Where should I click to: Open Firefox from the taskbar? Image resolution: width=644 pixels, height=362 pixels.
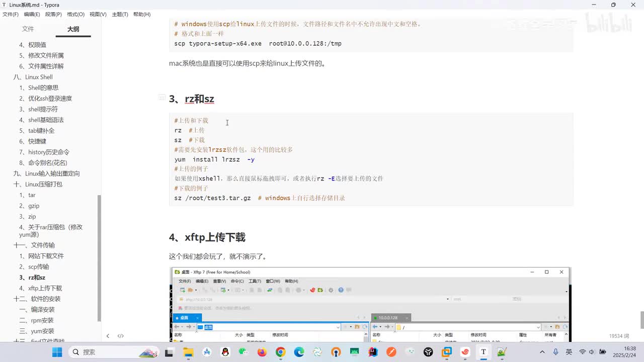(x=262, y=352)
